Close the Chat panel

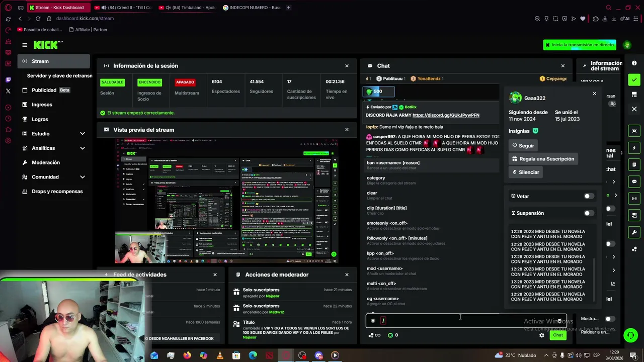tap(563, 66)
